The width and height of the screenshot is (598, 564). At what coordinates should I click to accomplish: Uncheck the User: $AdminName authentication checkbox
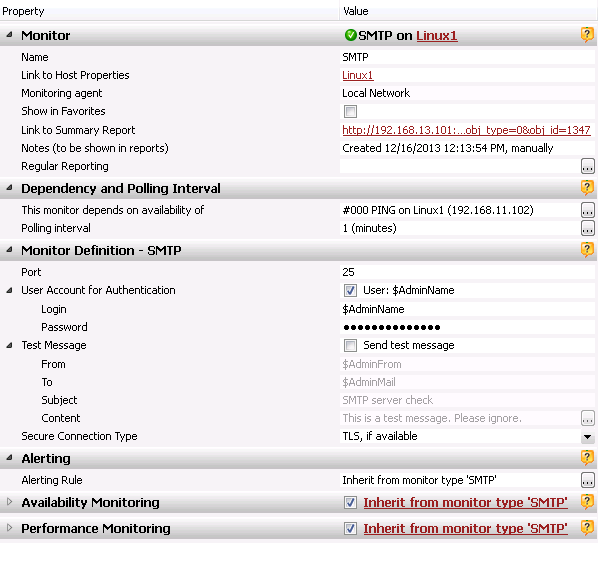pyautogui.click(x=350, y=290)
